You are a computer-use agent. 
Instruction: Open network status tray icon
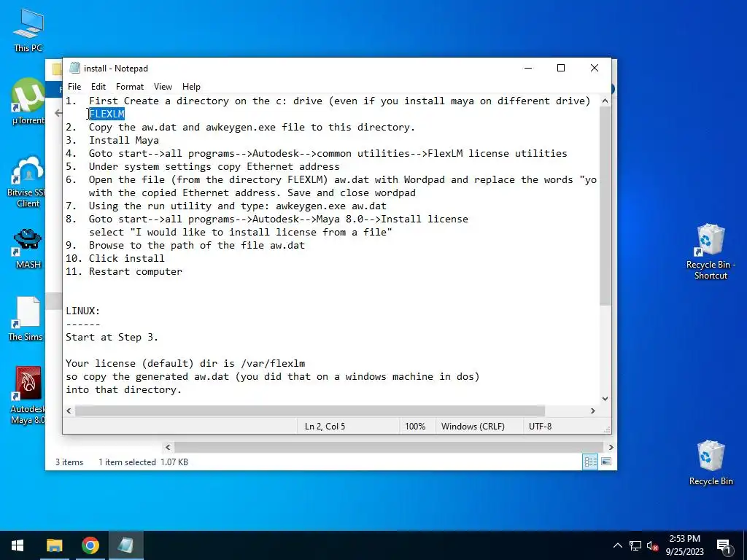(635, 545)
